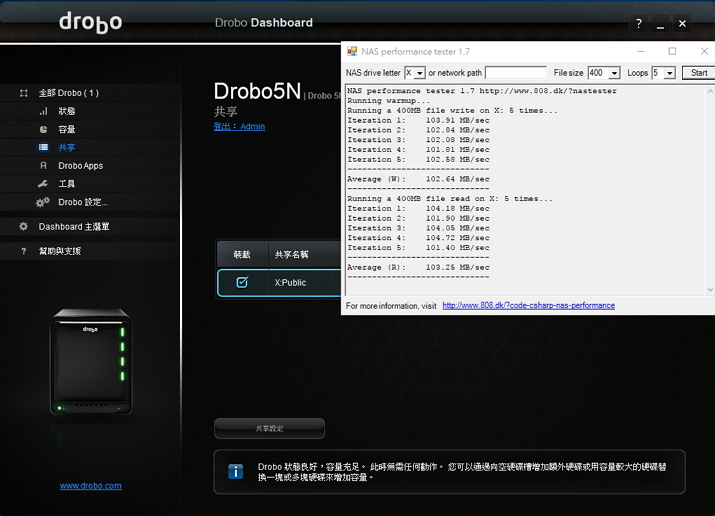Click the capacity pie icon in sidebar
The image size is (715, 516).
tap(43, 129)
